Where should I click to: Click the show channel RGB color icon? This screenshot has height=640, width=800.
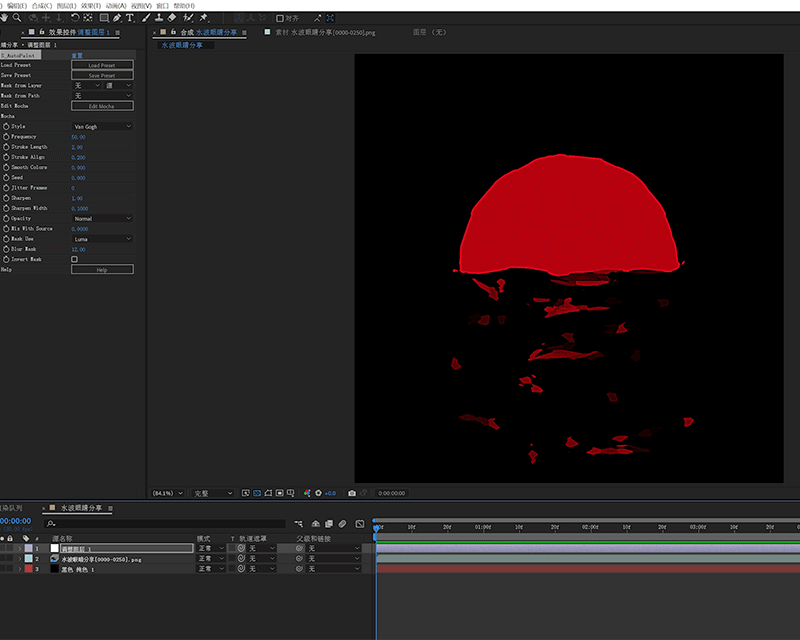307,493
